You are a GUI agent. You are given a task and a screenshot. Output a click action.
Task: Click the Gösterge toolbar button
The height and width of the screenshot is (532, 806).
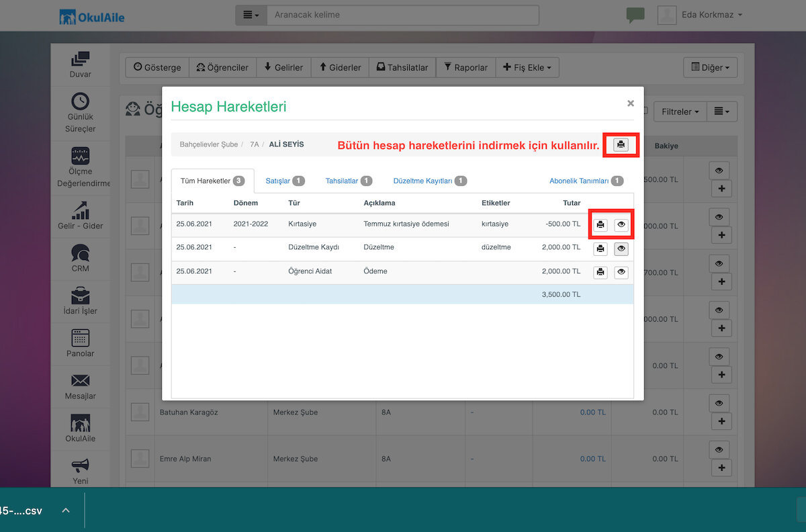[x=157, y=67]
